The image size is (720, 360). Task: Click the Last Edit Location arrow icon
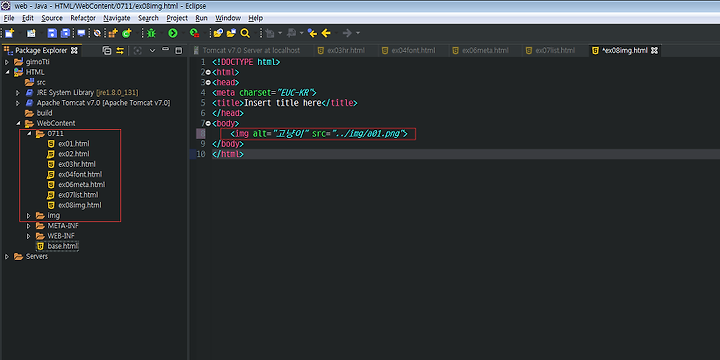point(312,33)
